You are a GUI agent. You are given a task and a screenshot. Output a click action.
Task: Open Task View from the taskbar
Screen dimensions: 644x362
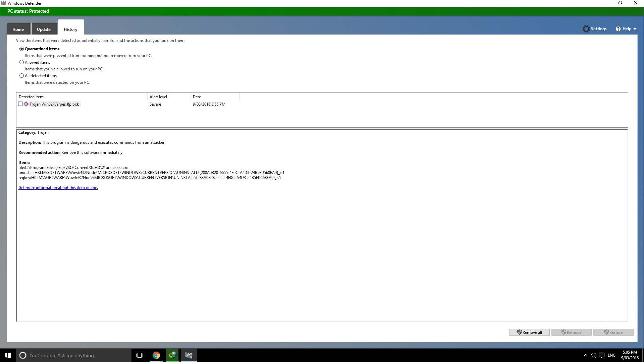pos(140,355)
